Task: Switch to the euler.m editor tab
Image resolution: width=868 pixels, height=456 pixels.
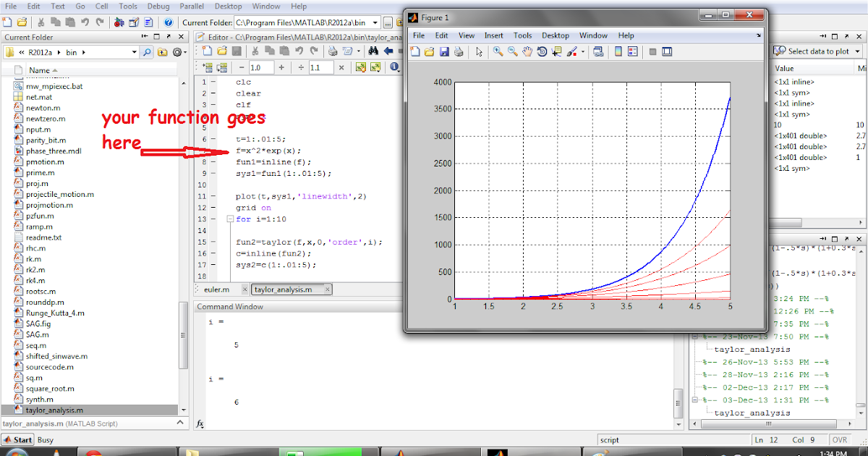Action: (217, 289)
